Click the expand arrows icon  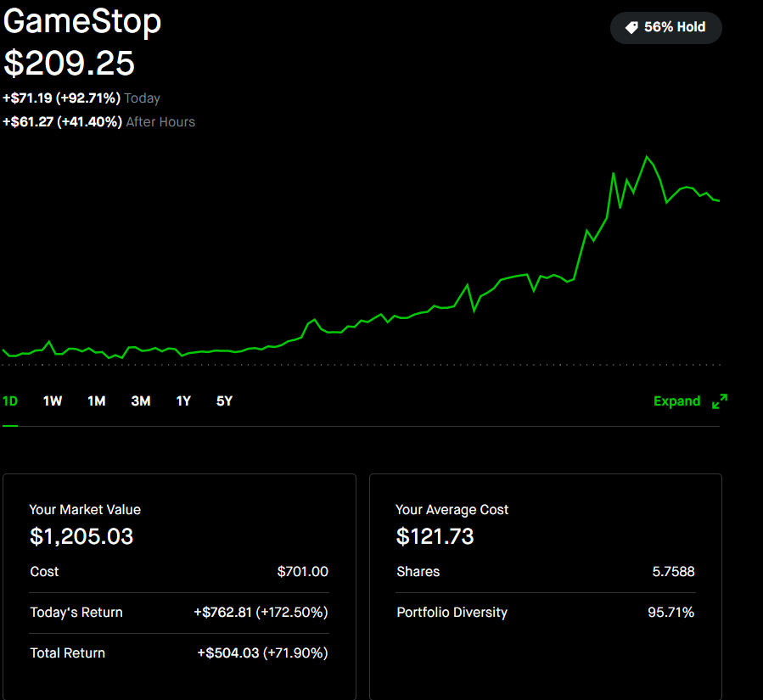point(720,401)
